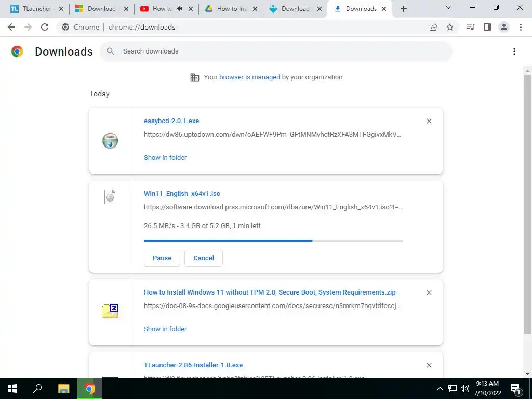The height and width of the screenshot is (399, 532).
Task: Click the Microsoft source URL for the ISO
Action: coord(273,207)
